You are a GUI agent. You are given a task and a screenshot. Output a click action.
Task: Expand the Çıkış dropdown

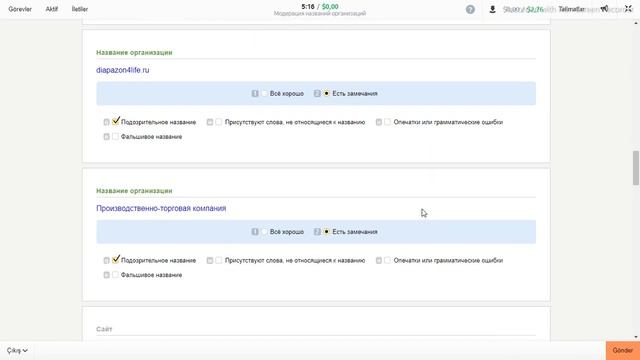[17, 351]
